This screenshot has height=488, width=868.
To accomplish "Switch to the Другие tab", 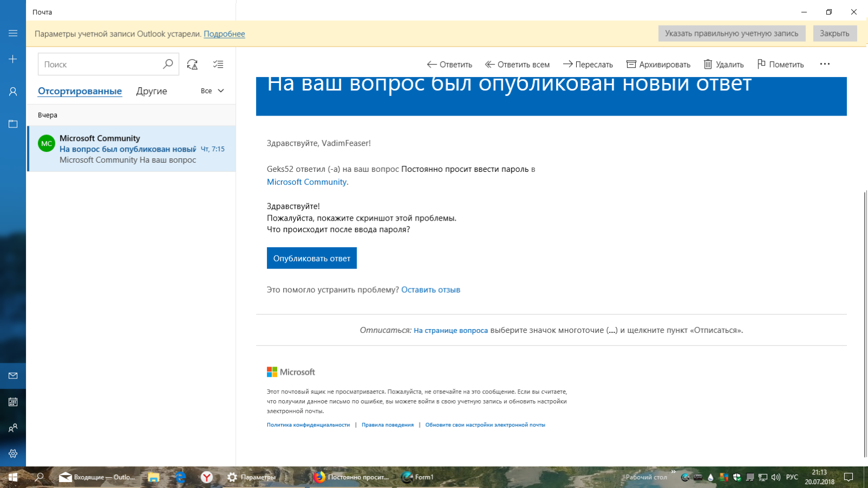I will tap(151, 91).
